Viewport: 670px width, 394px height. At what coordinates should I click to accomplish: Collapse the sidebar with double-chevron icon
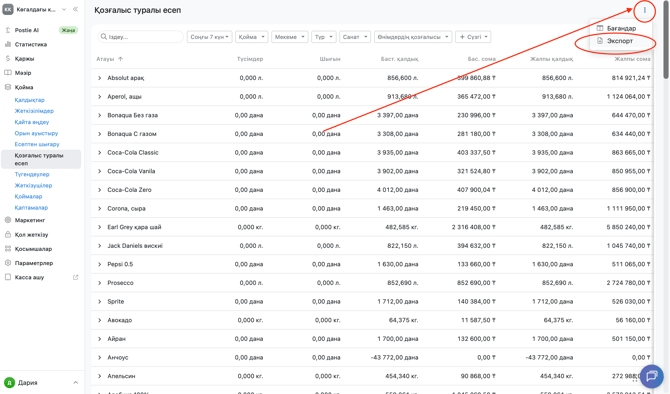75,9
